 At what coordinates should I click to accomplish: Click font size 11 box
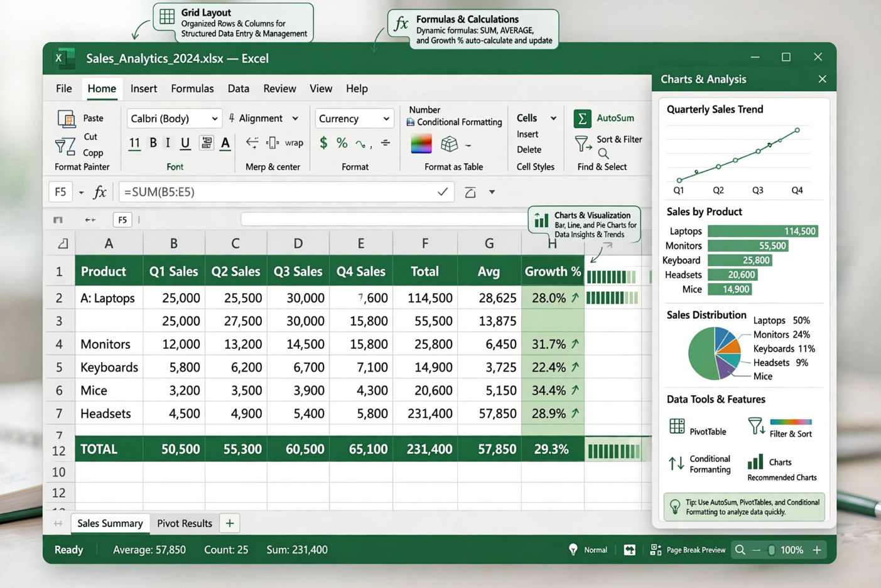point(134,143)
